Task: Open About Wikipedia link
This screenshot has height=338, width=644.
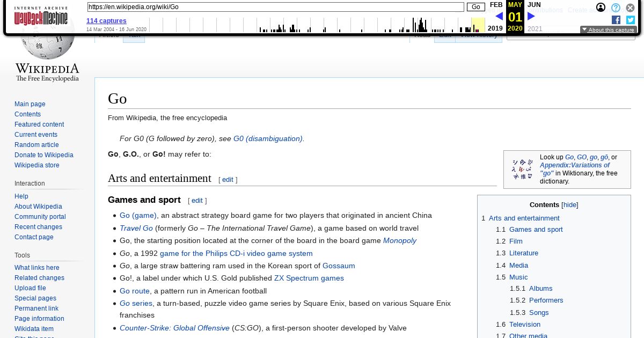Action: (38, 207)
